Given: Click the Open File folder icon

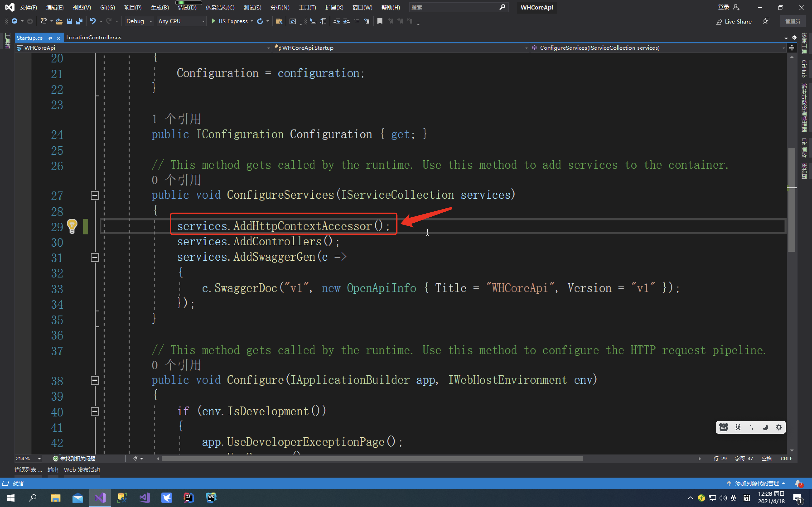Looking at the screenshot, I should (x=59, y=21).
